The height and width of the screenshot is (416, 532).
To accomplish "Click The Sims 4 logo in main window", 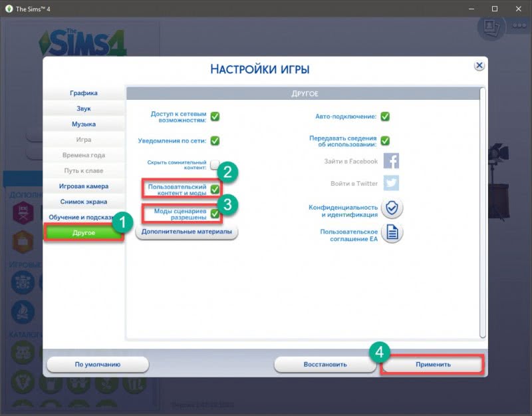I will pos(83,43).
